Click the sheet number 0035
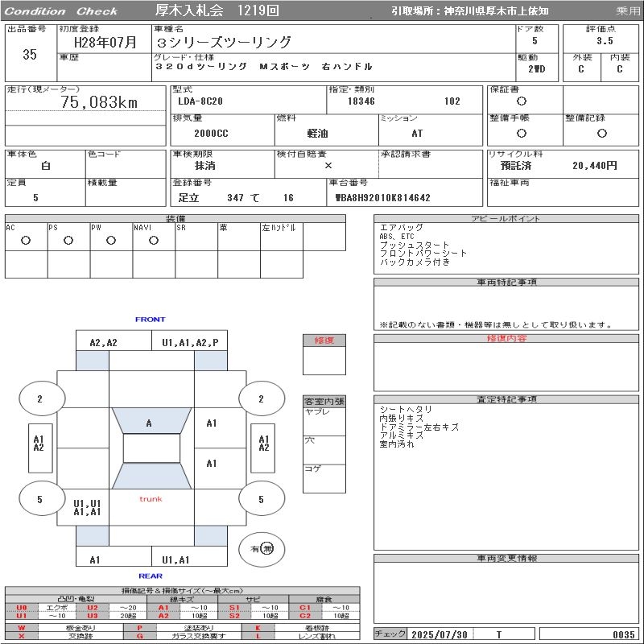Screen dimensions: 644x644 [x=623, y=634]
